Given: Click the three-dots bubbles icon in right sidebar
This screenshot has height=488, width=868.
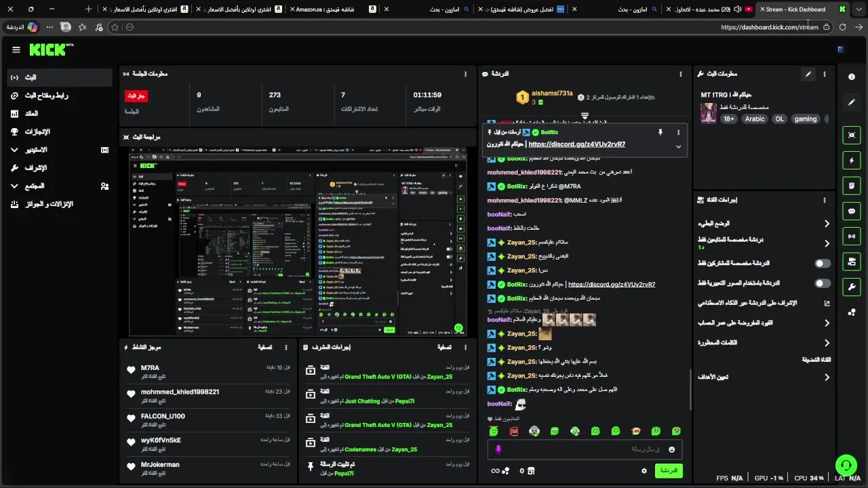Looking at the screenshot, I should click(x=852, y=312).
